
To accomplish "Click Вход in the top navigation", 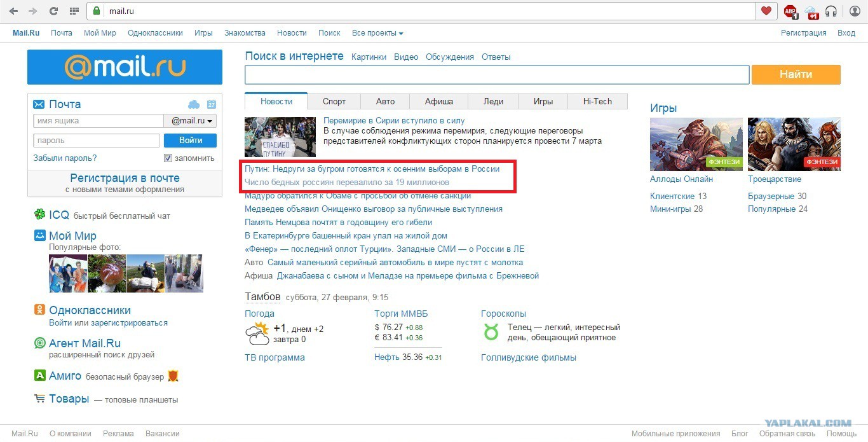I will point(846,33).
